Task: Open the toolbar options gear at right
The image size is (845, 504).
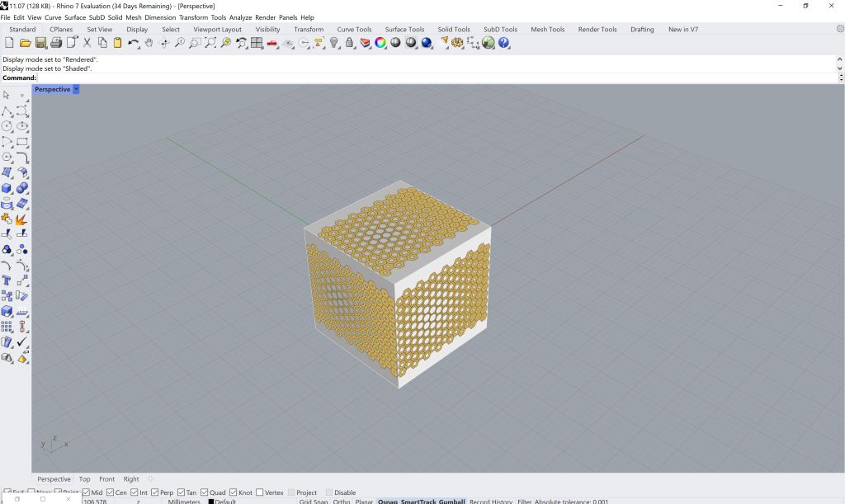Action: point(840,29)
